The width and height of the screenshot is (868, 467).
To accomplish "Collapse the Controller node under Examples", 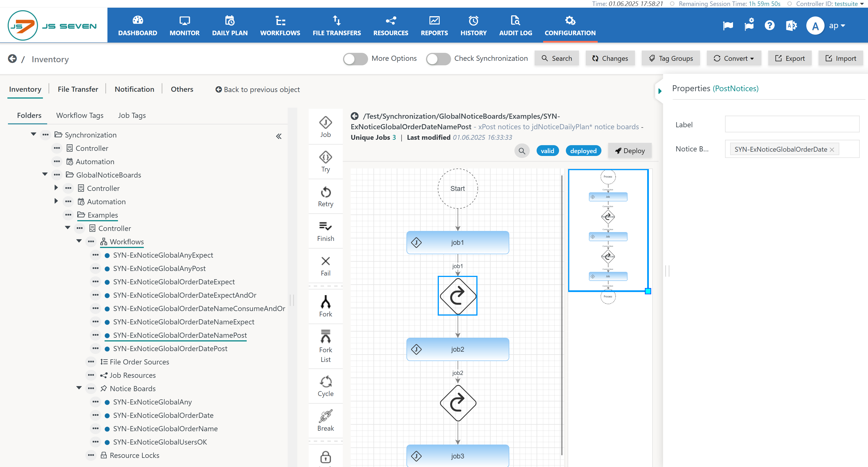I will [x=68, y=228].
